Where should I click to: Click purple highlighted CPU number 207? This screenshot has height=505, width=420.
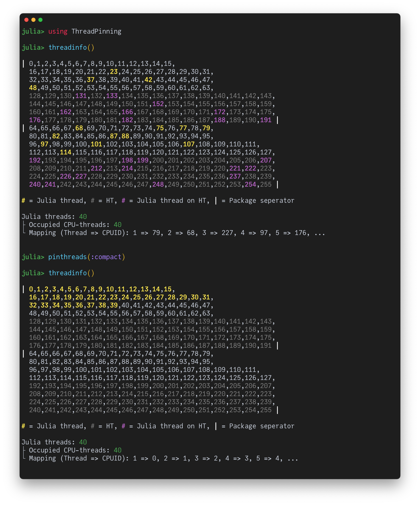tap(266, 160)
